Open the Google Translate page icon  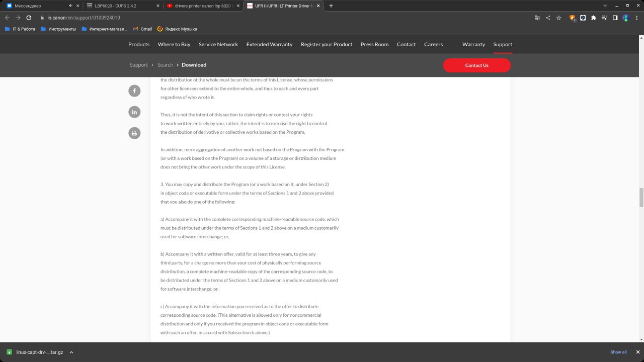tap(537, 18)
